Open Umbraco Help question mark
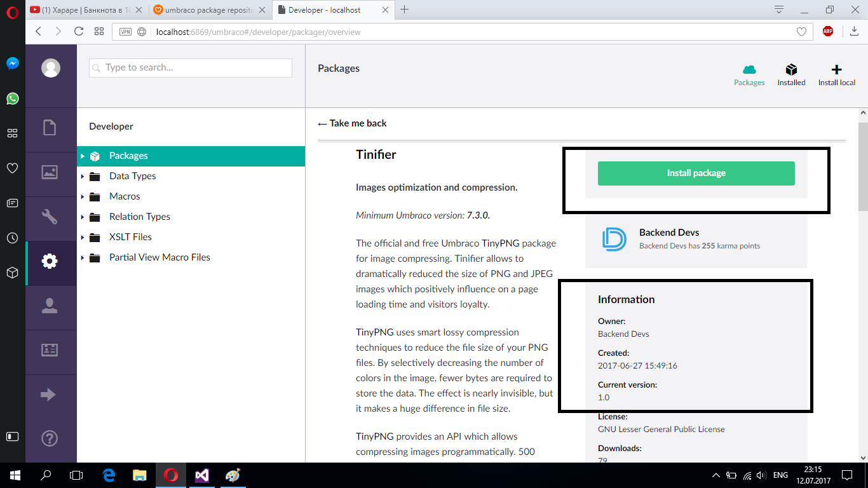 pos(50,438)
